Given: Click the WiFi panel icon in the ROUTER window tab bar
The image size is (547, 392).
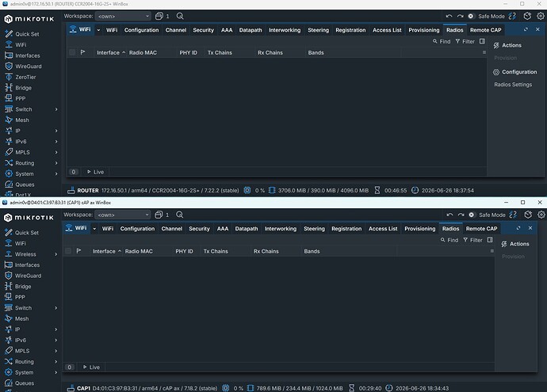Looking at the screenshot, I should tap(73, 29).
